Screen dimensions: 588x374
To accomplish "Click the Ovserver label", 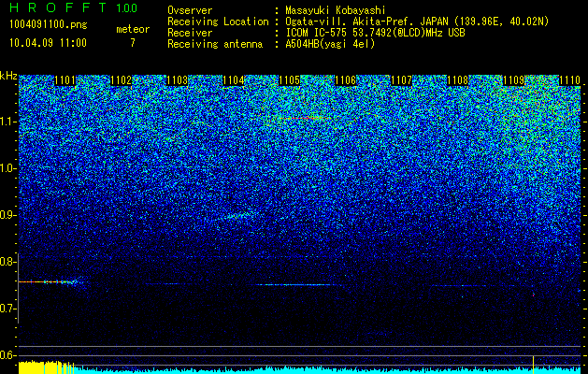I will 190,10.
